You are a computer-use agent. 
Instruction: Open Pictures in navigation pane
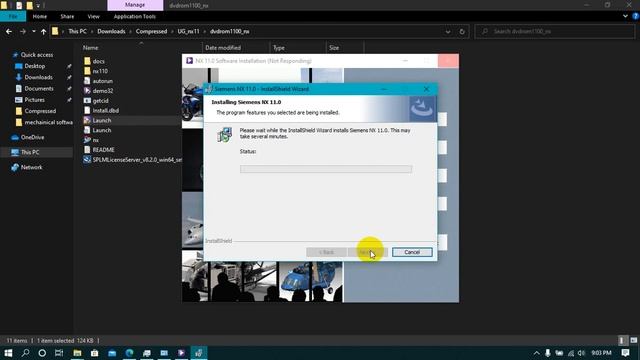coord(35,100)
